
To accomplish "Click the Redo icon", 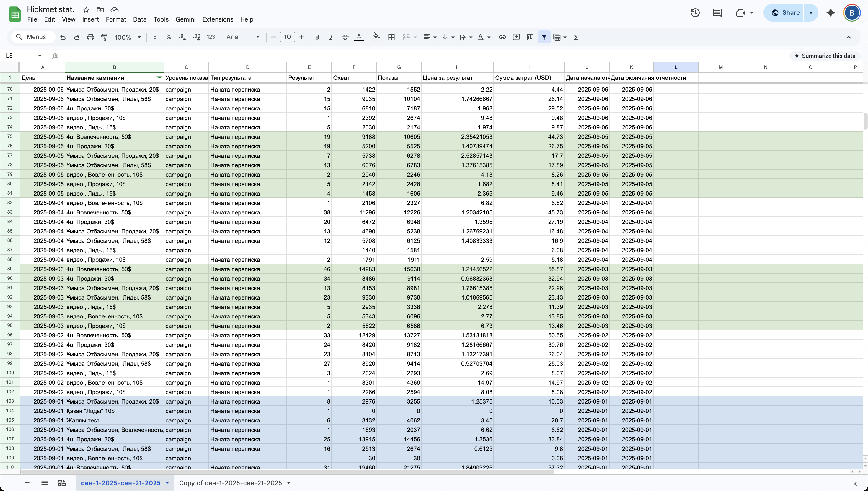I will coord(76,37).
